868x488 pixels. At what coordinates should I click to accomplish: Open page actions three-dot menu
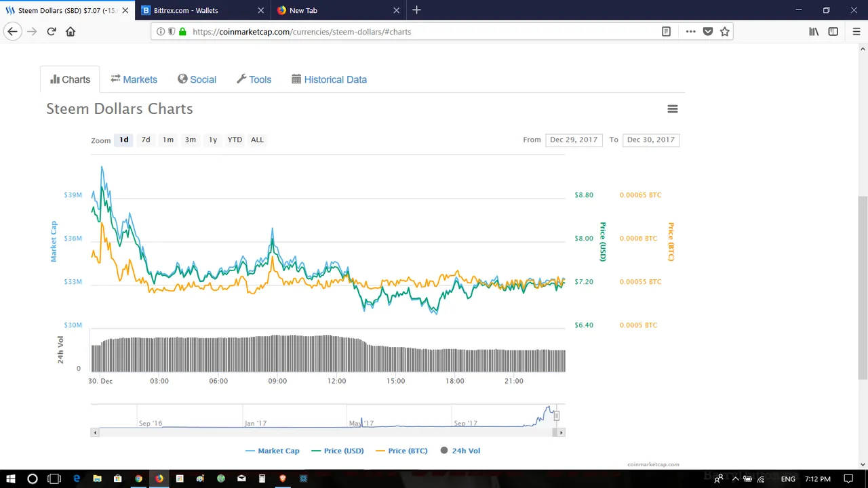[x=690, y=31]
